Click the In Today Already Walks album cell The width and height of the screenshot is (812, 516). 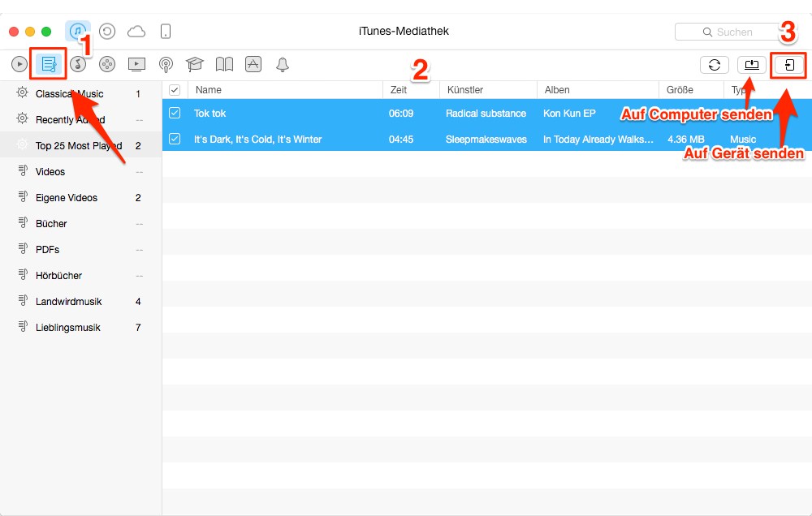tap(598, 140)
